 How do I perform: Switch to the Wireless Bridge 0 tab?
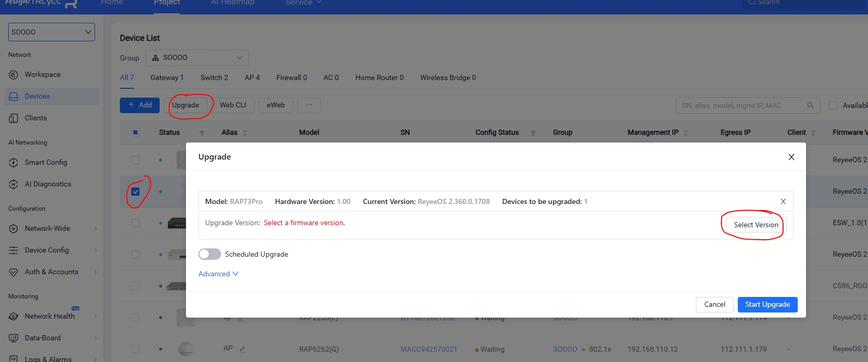click(x=448, y=77)
